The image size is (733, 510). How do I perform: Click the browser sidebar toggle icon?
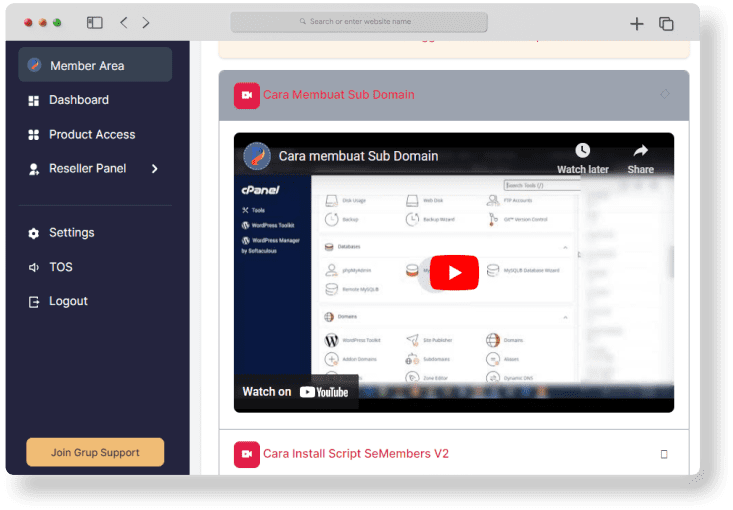click(x=95, y=22)
